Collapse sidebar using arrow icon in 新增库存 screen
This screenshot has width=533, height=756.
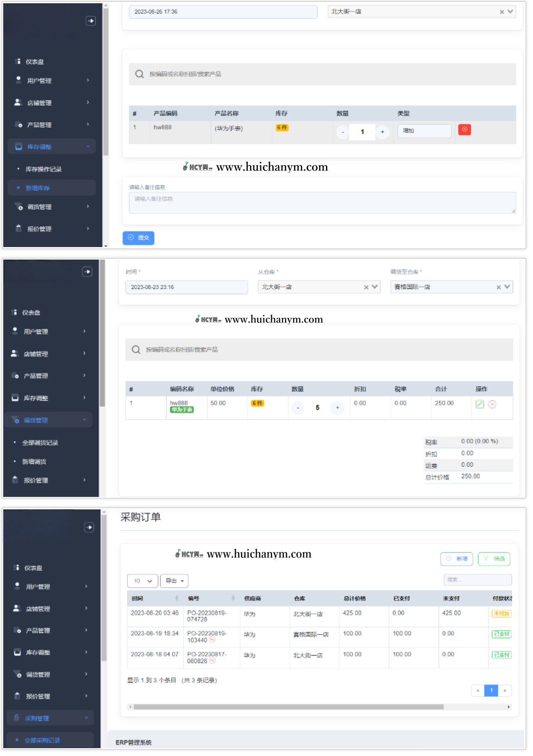[91, 21]
